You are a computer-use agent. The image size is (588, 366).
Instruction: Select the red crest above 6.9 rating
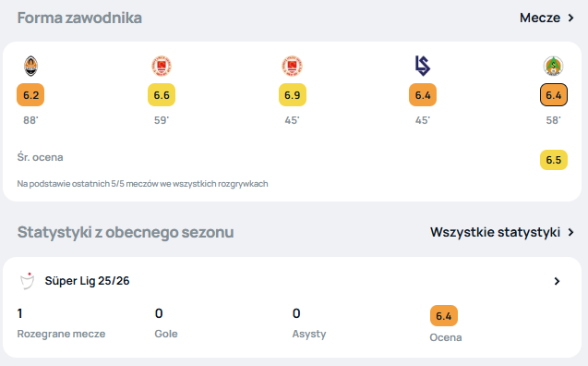(x=292, y=66)
